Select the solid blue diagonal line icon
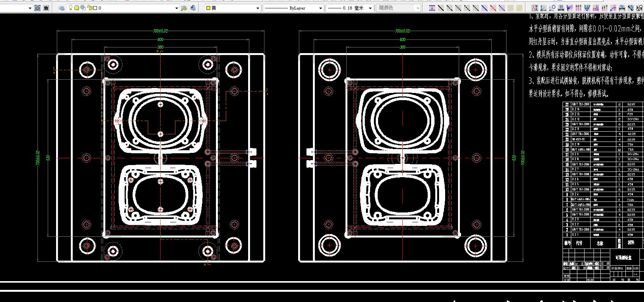 click(485, 8)
